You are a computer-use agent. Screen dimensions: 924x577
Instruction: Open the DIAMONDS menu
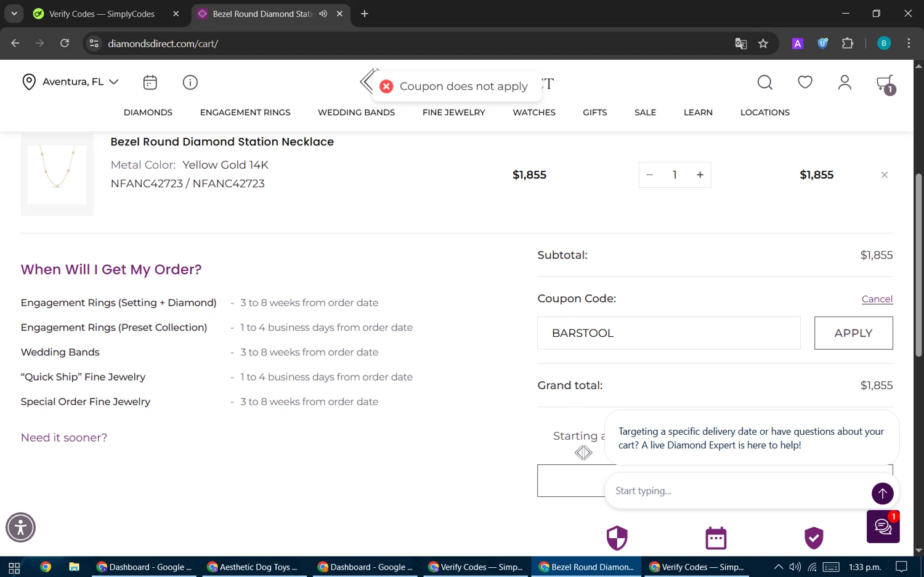pyautogui.click(x=148, y=112)
